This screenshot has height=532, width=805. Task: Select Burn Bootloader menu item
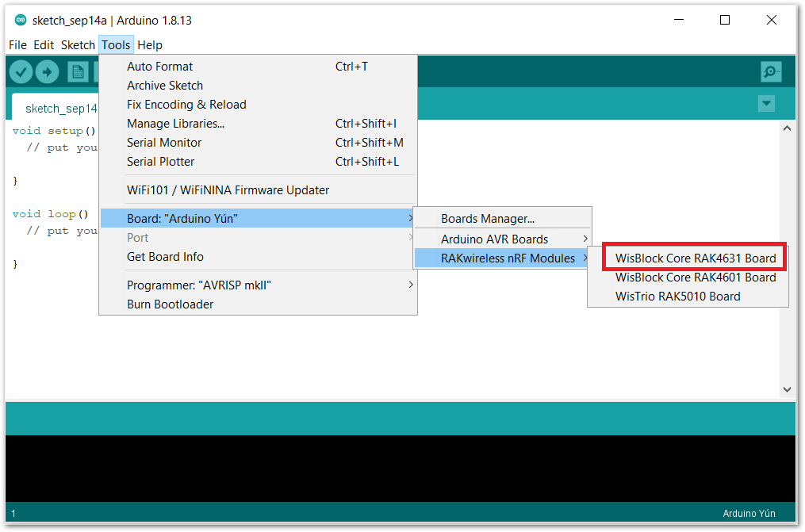(x=258, y=304)
